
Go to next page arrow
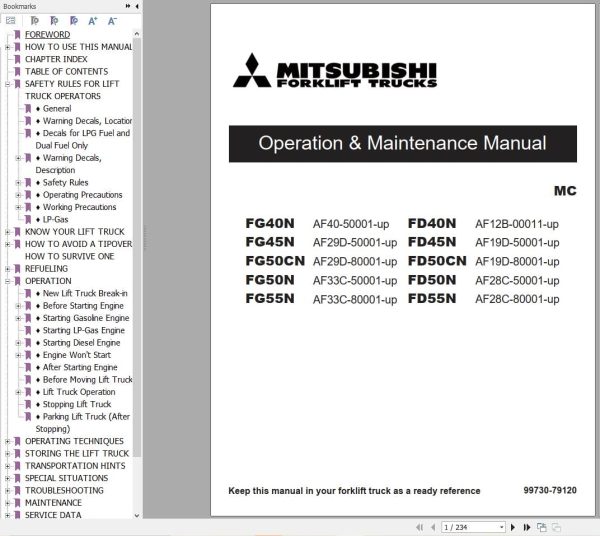(513, 527)
